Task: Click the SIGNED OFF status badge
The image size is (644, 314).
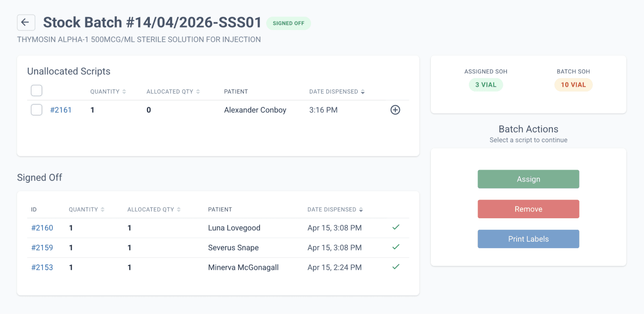Action: coord(289,23)
